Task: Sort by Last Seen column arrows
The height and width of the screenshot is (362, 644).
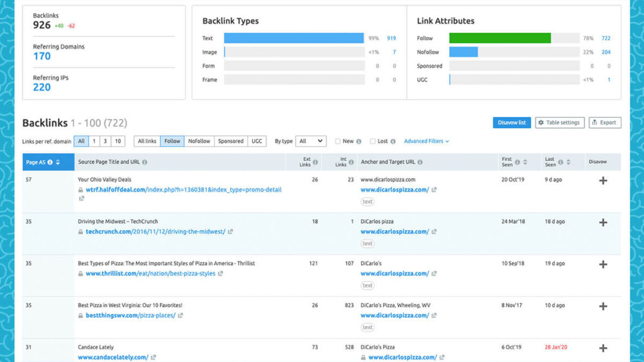Action: point(569,162)
